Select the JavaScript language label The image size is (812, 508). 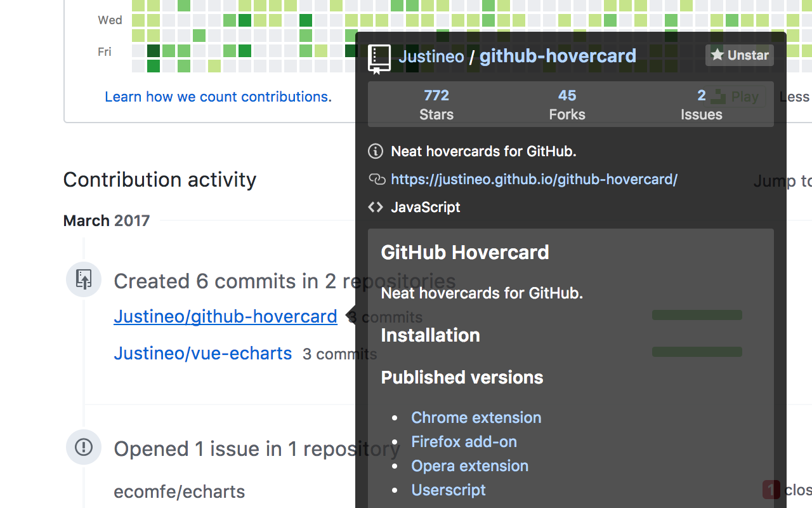tap(426, 207)
